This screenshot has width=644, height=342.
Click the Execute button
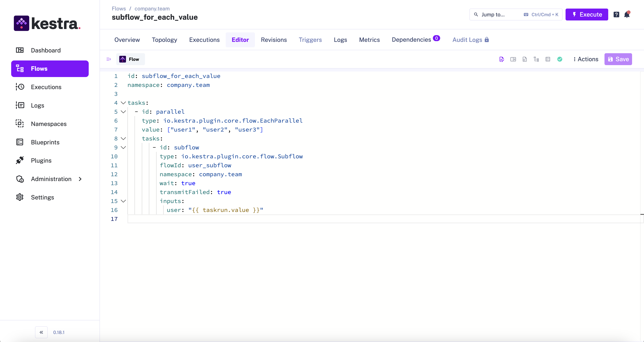pyautogui.click(x=586, y=15)
